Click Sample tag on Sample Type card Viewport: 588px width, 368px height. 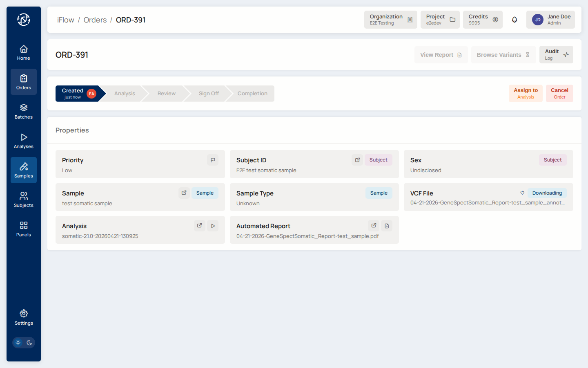pyautogui.click(x=379, y=193)
